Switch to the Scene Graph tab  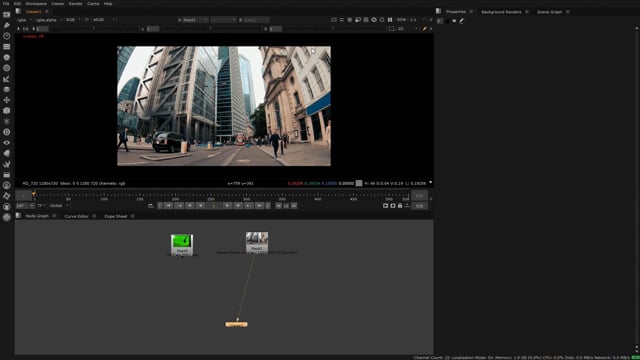tap(549, 12)
